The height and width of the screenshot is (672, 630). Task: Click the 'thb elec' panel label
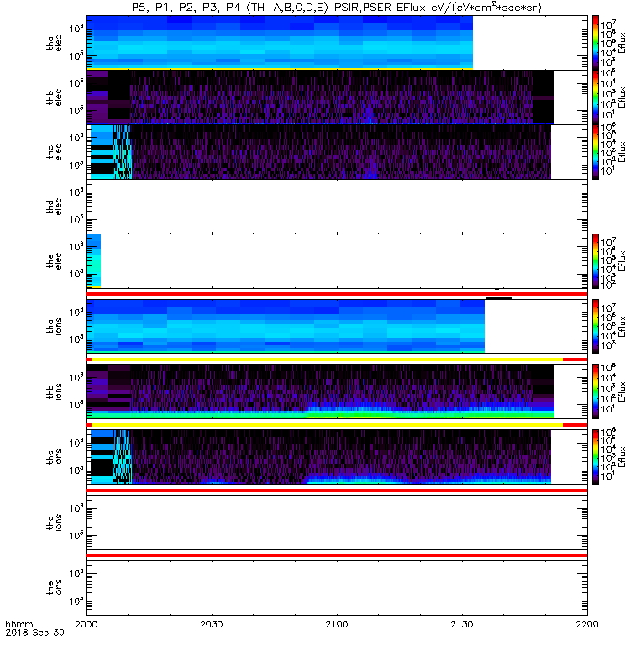pyautogui.click(x=55, y=97)
